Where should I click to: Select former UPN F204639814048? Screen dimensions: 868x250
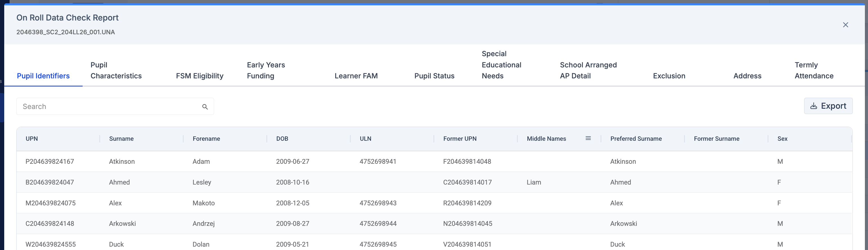pos(467,162)
